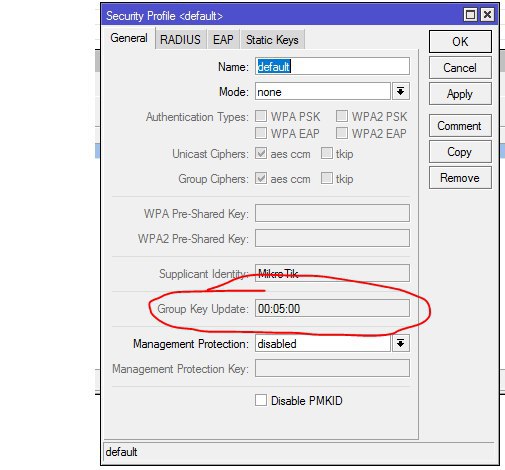Toggle Unicast Ciphers aes ccm checkbox
Screen dimensions: 505x470
261,153
